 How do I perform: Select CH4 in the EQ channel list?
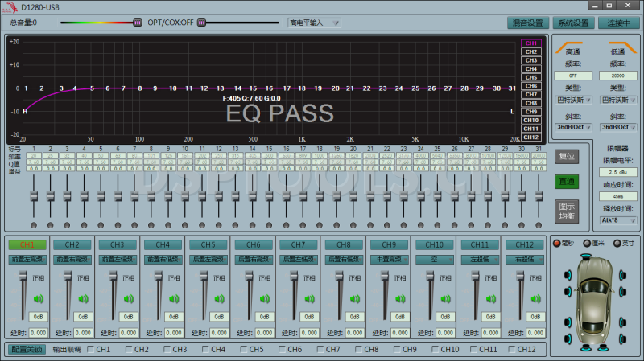pyautogui.click(x=530, y=69)
